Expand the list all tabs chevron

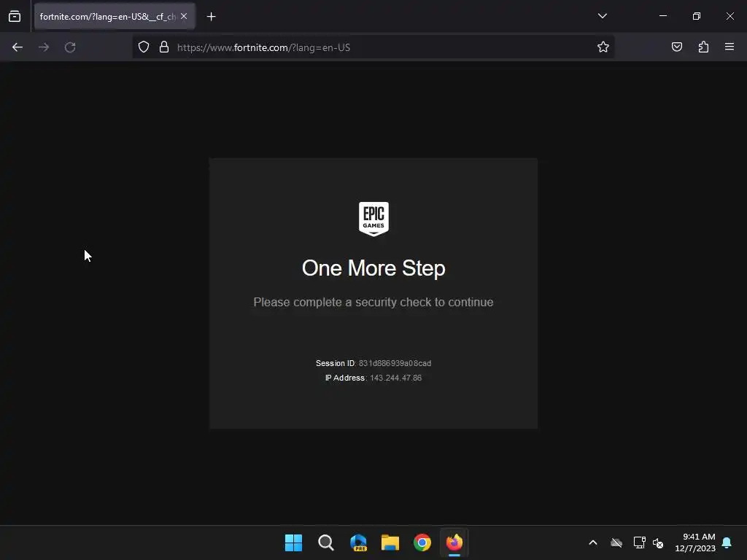pyautogui.click(x=602, y=16)
